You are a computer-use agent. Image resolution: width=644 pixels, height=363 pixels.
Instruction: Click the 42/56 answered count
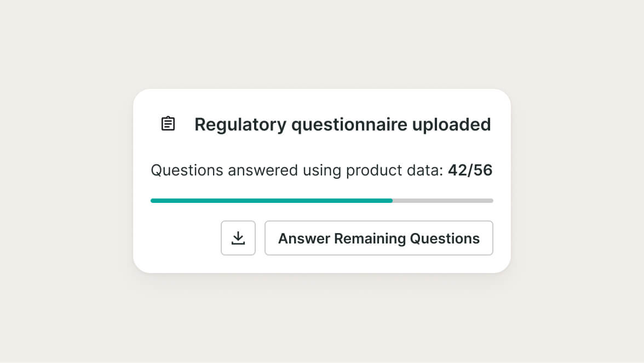(470, 171)
